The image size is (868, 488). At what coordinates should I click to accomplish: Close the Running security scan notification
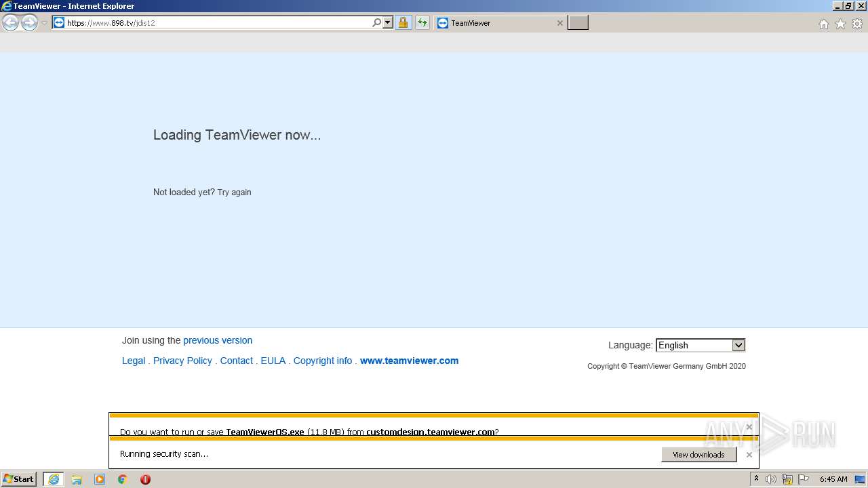tap(749, 455)
